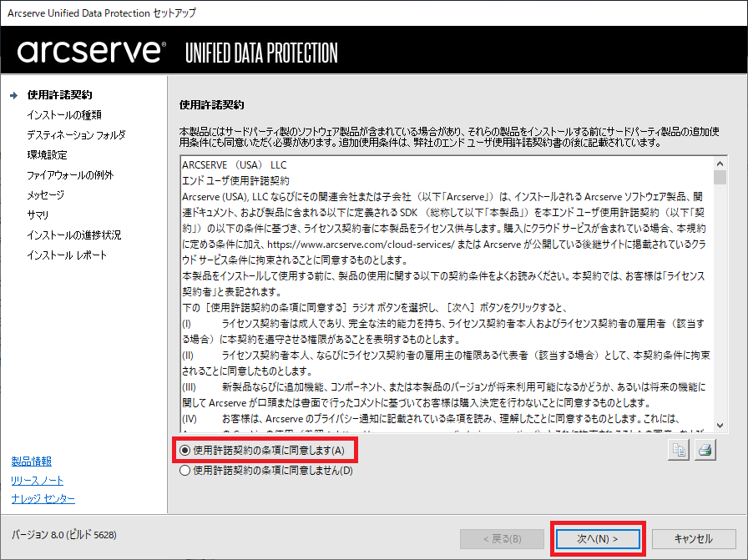Screen dimensions: 748x560
Task: Copy the license agreement text icon
Action: coord(680,450)
